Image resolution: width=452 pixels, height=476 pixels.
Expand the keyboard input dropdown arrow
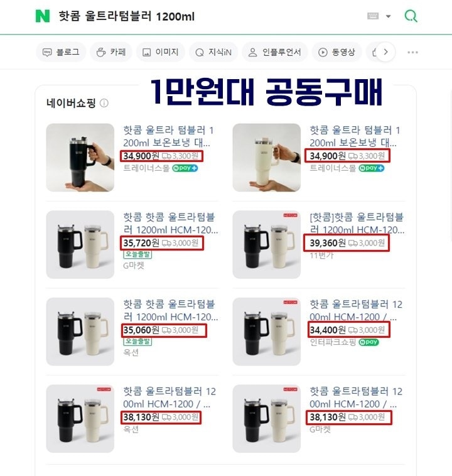[388, 16]
